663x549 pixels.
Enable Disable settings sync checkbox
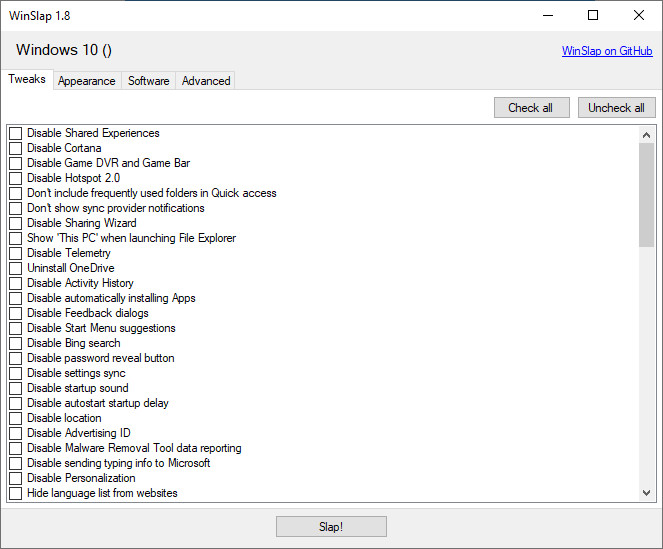coord(16,373)
